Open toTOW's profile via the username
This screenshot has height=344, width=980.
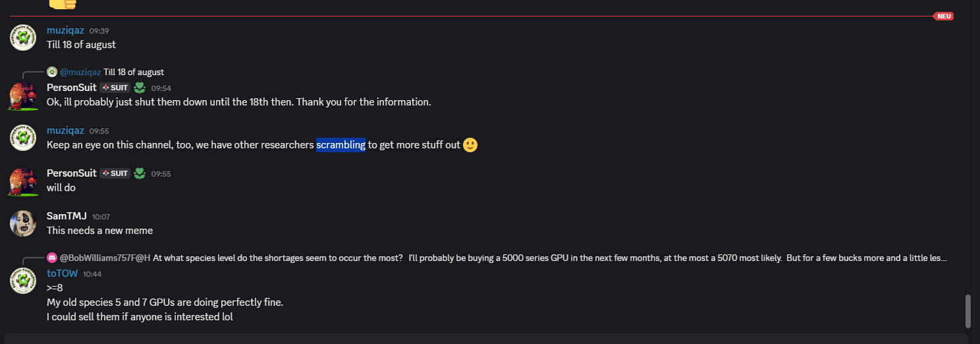(x=62, y=273)
